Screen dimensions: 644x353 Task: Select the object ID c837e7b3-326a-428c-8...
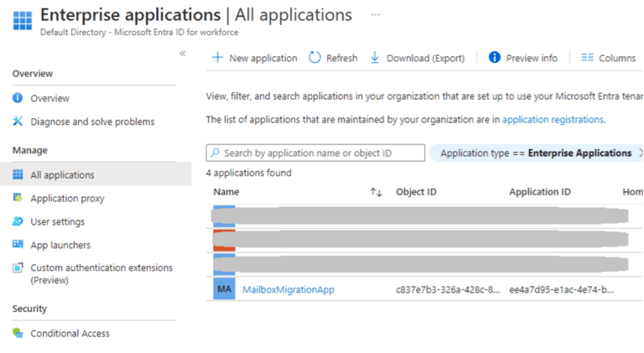(448, 290)
